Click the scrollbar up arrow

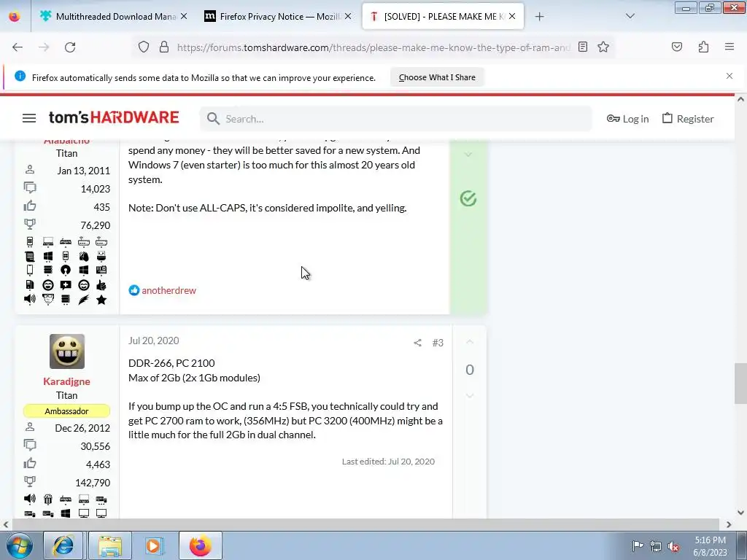pyautogui.click(x=740, y=99)
